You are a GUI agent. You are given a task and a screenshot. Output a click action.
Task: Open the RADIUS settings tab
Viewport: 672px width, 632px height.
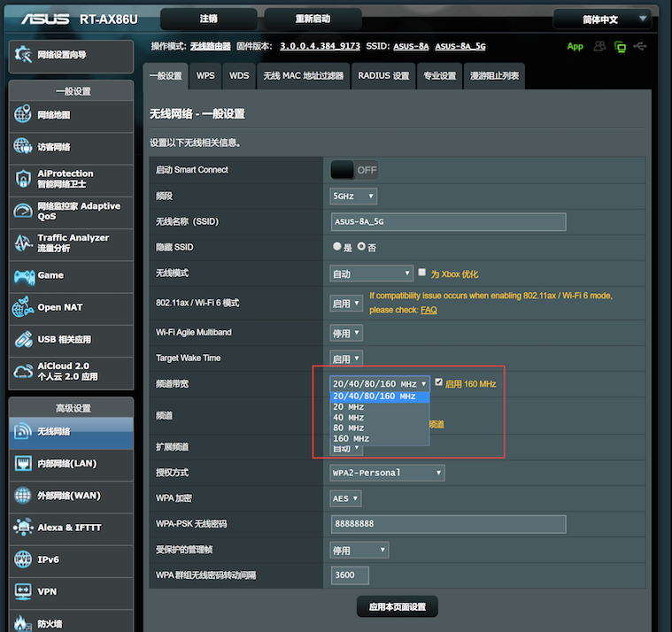click(383, 76)
